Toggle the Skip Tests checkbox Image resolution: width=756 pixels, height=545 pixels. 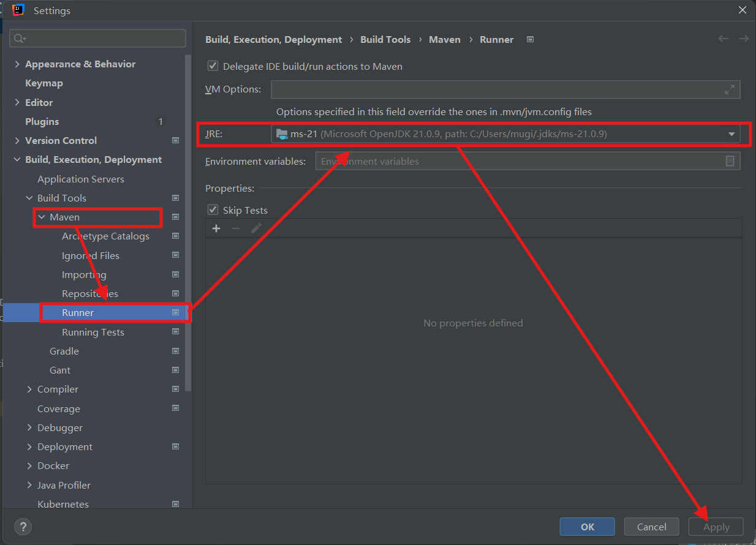coord(213,210)
